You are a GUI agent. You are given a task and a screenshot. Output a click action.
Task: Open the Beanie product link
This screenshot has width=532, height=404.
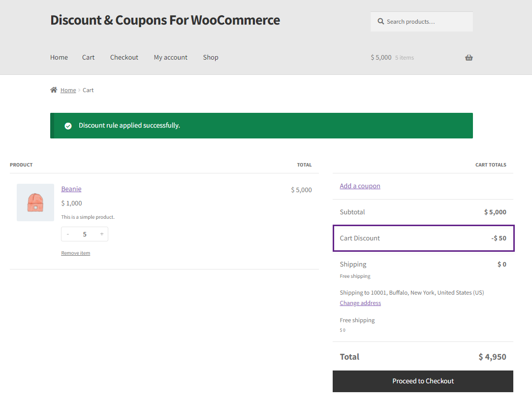pos(71,189)
